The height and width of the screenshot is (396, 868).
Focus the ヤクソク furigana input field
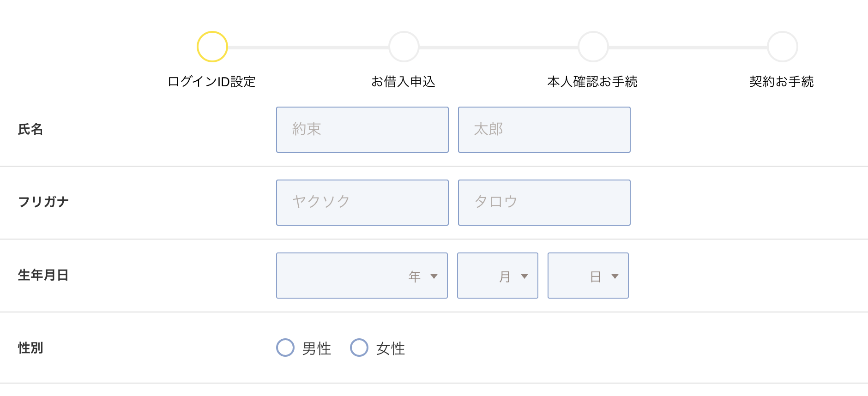tap(362, 203)
